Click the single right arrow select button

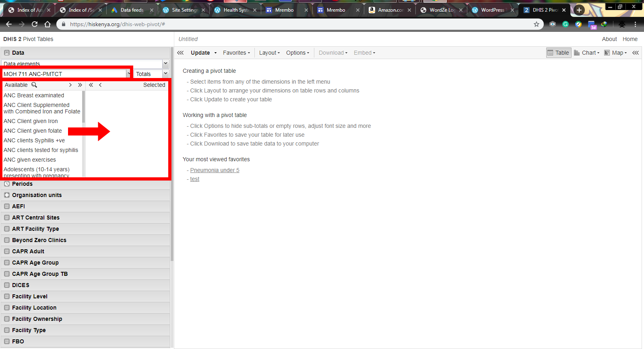(x=70, y=85)
